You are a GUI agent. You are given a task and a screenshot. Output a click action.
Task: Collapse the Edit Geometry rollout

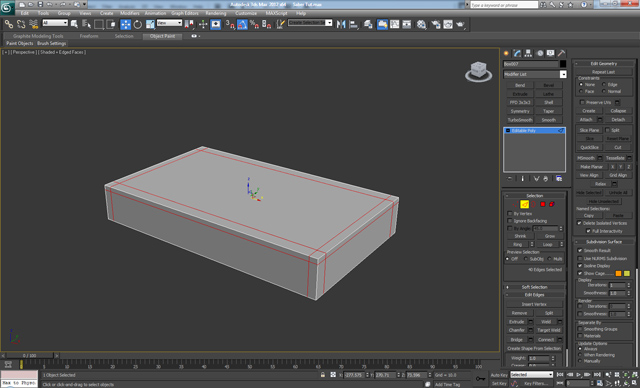604,64
